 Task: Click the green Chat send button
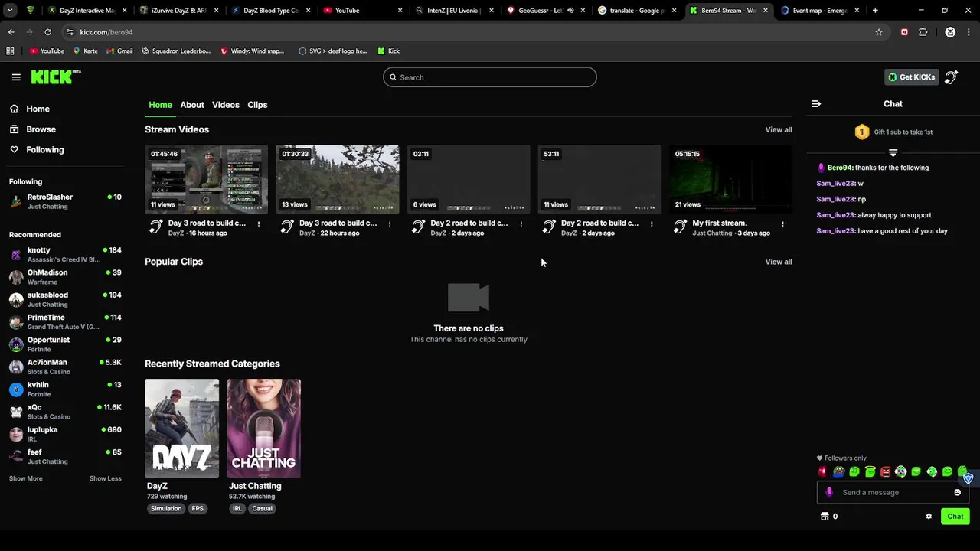click(x=955, y=517)
